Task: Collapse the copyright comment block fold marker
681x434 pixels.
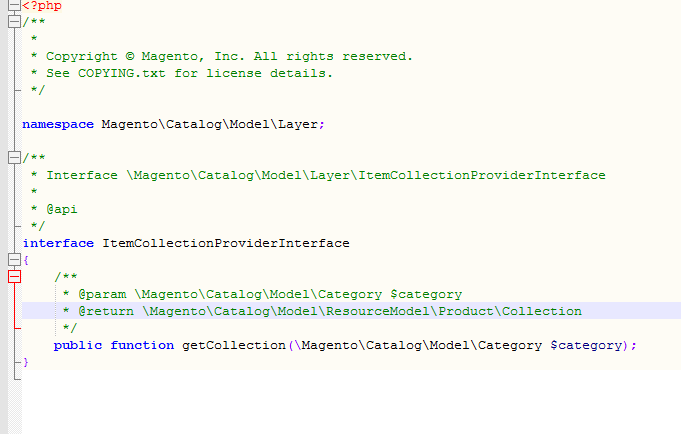Action: tap(14, 21)
